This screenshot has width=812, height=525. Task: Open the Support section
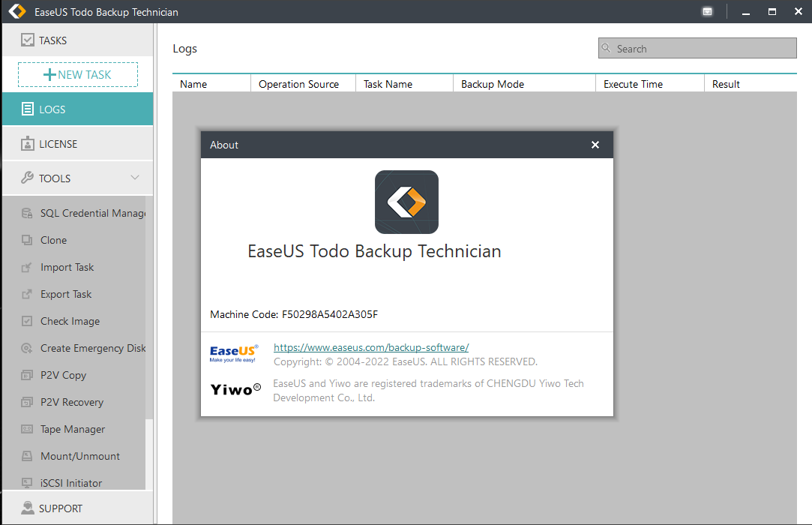pyautogui.click(x=78, y=508)
